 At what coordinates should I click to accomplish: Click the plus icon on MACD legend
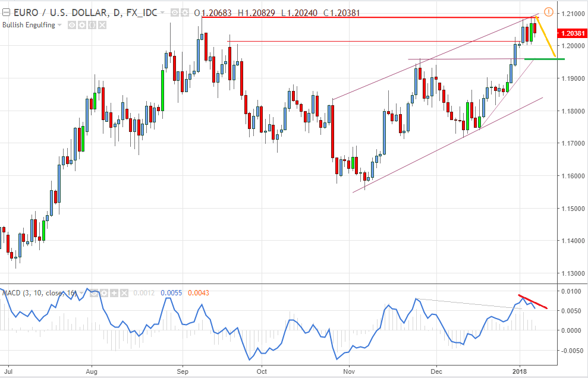tap(114, 293)
